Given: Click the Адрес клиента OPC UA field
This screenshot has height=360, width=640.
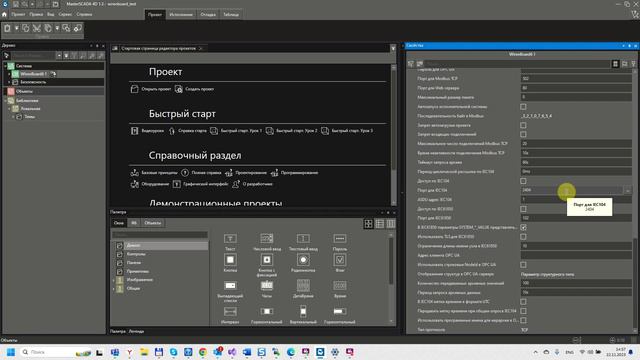Looking at the screenshot, I should pos(576,256).
